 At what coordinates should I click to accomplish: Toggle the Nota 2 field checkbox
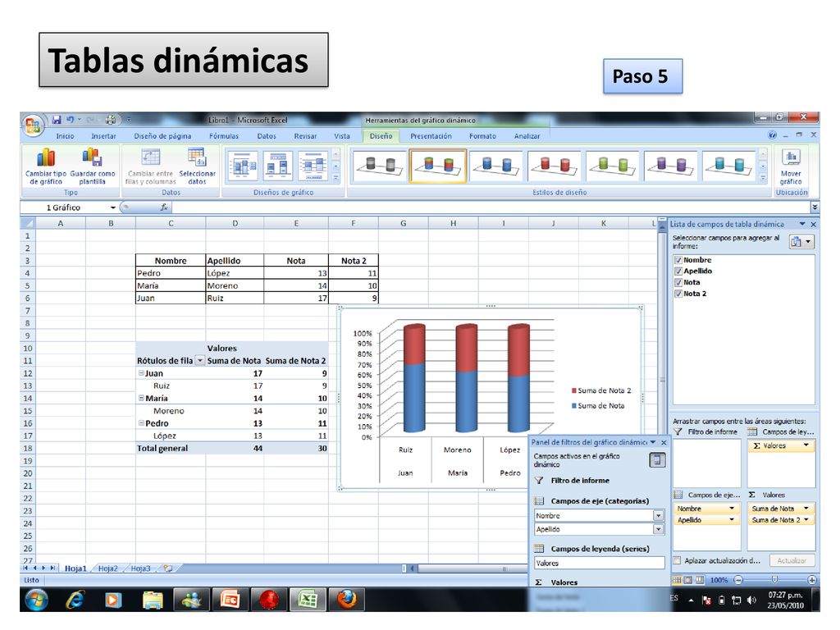click(678, 294)
